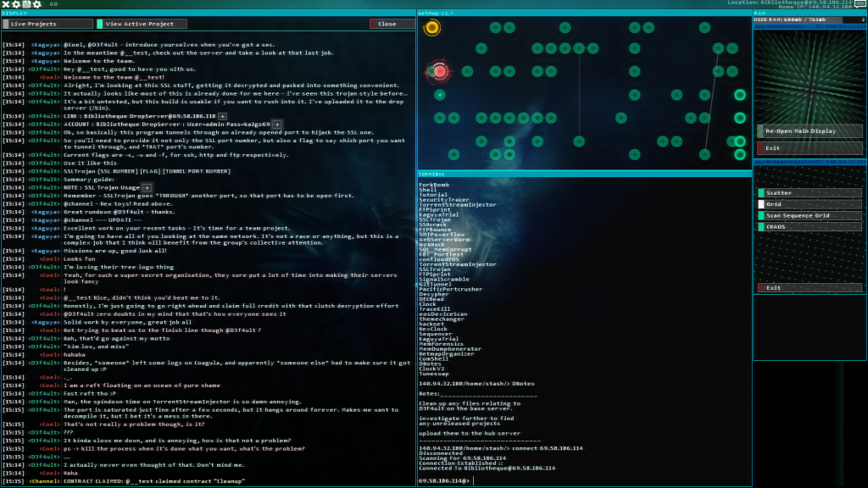The image size is (868, 488).
Task: Click the X disconnect icon in top bar
Action: (x=6, y=5)
